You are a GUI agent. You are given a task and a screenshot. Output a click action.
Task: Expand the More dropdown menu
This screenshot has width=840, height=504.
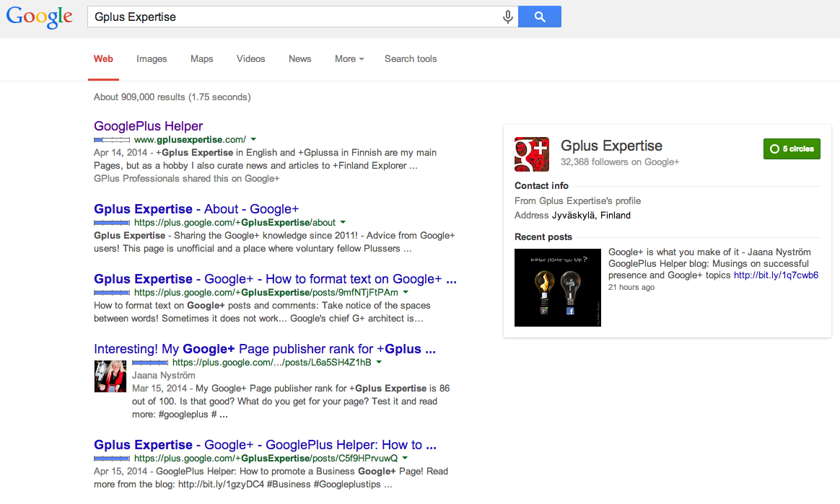349,59
